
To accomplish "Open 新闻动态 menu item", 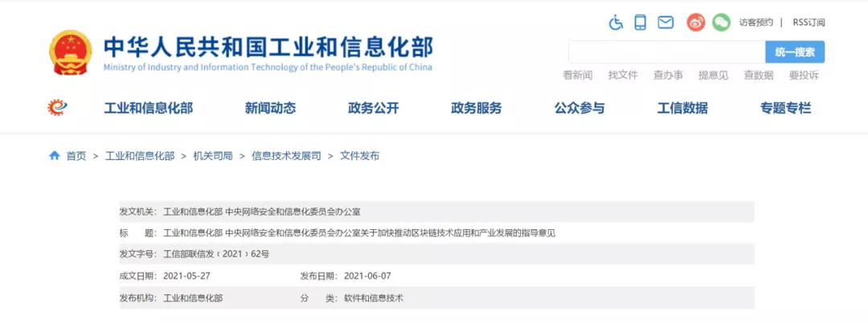I will [270, 108].
